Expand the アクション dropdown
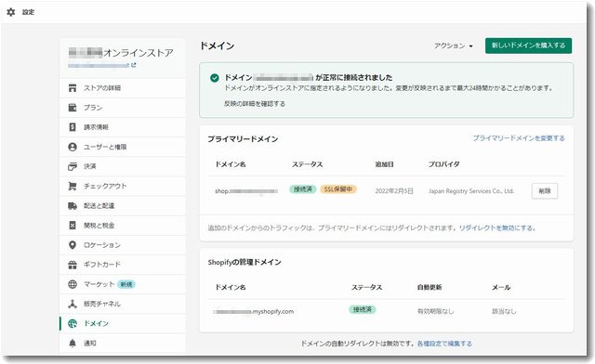 454,45
